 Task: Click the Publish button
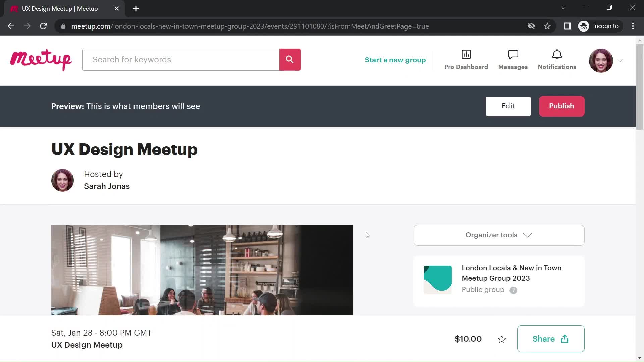tap(562, 106)
